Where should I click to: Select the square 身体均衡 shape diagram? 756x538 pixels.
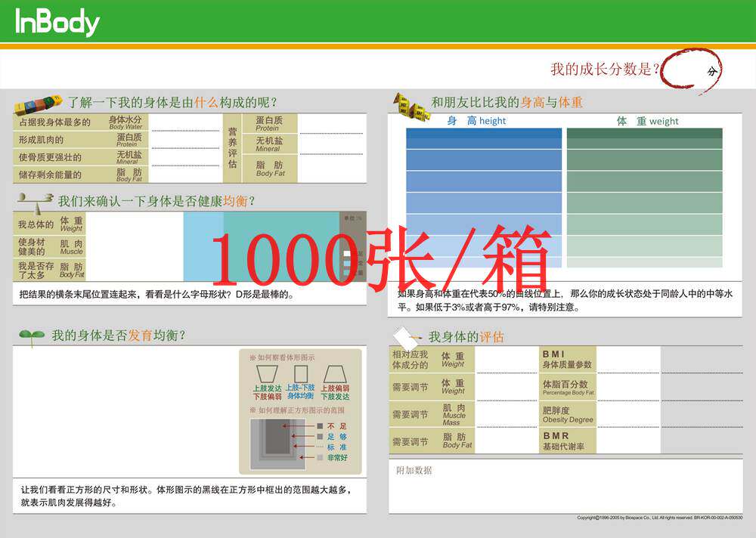(x=299, y=373)
